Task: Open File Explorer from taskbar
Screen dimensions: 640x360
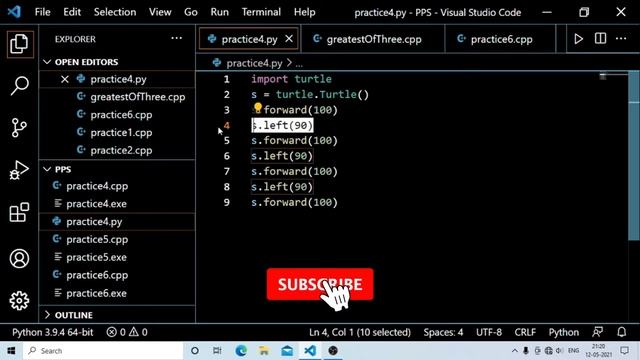Action: point(264,351)
